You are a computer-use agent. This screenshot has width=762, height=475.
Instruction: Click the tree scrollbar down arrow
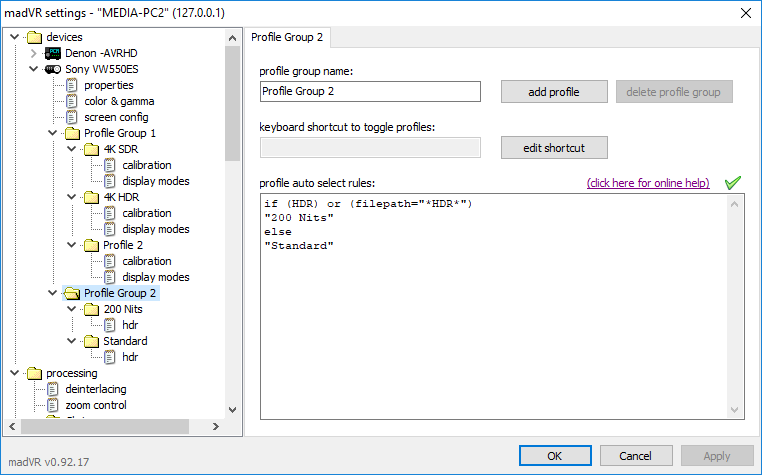click(233, 408)
